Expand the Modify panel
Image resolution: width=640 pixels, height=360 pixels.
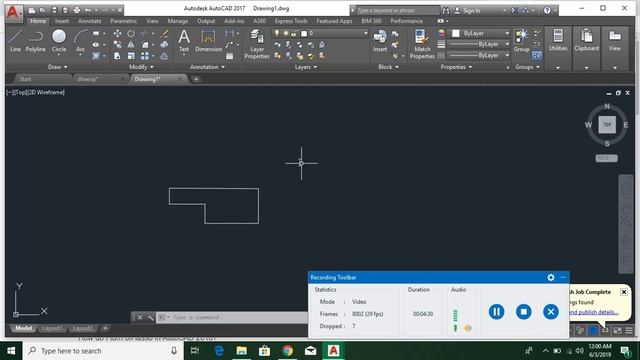141,67
